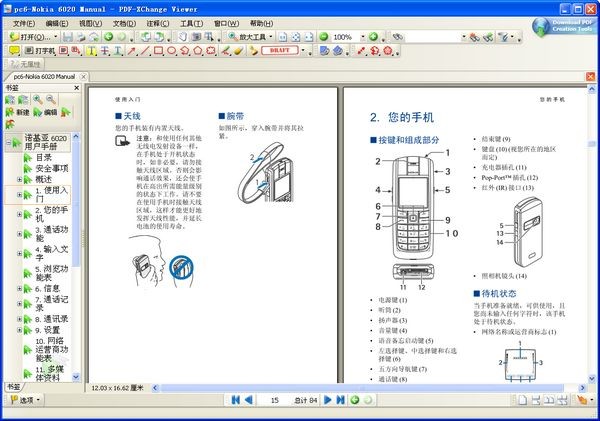Select the oval drawing tool
Image resolution: width=600 pixels, height=421 pixels.
point(171,51)
